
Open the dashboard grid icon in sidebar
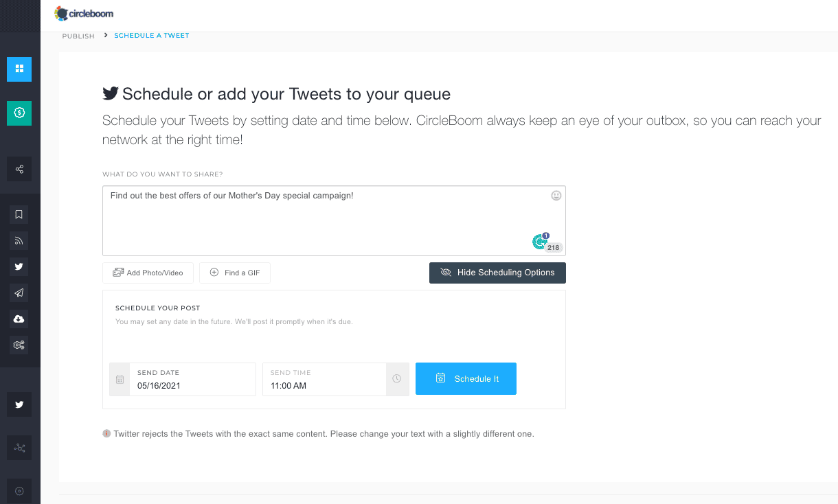[x=19, y=69]
